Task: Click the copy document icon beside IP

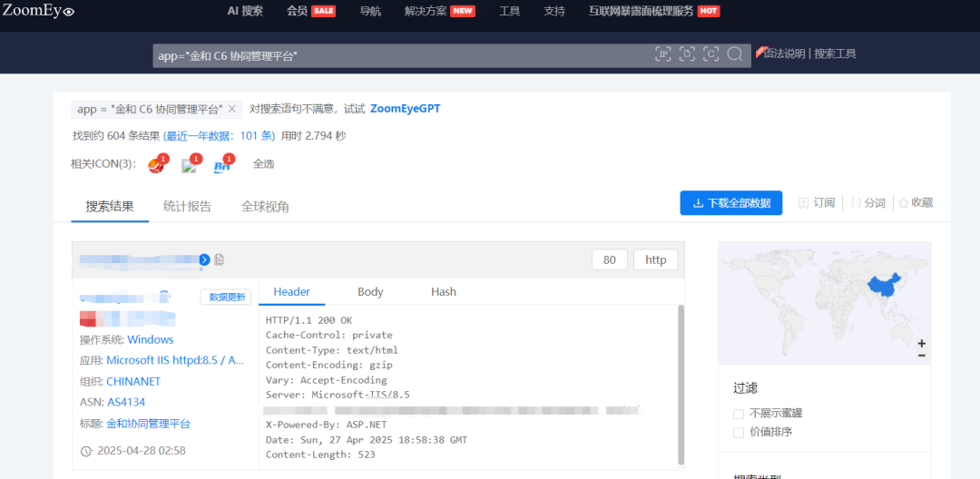Action: pyautogui.click(x=220, y=259)
